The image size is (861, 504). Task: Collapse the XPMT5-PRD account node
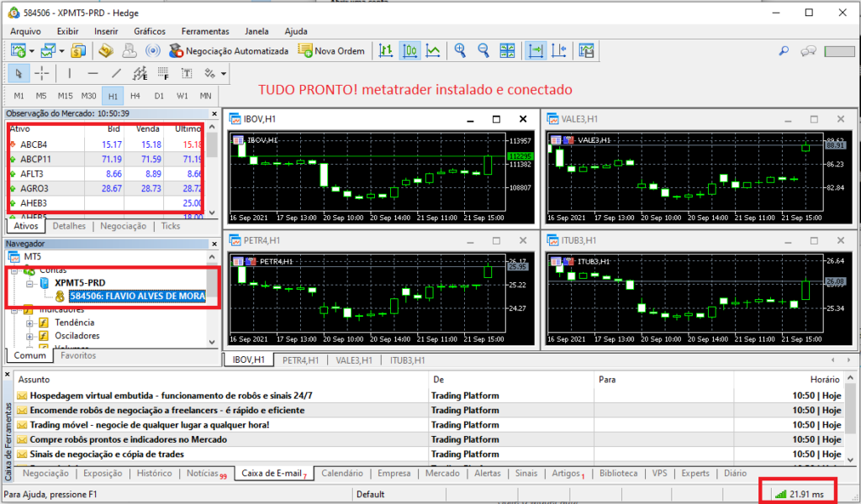(x=30, y=283)
